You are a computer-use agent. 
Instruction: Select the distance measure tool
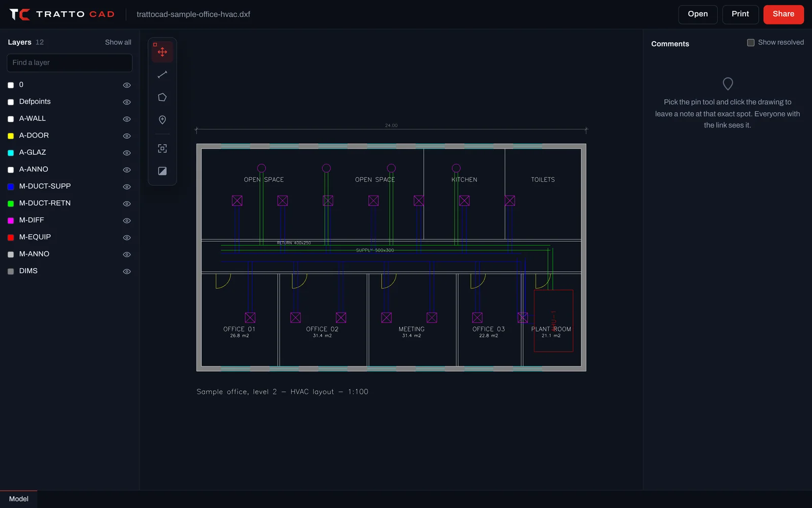[162, 75]
